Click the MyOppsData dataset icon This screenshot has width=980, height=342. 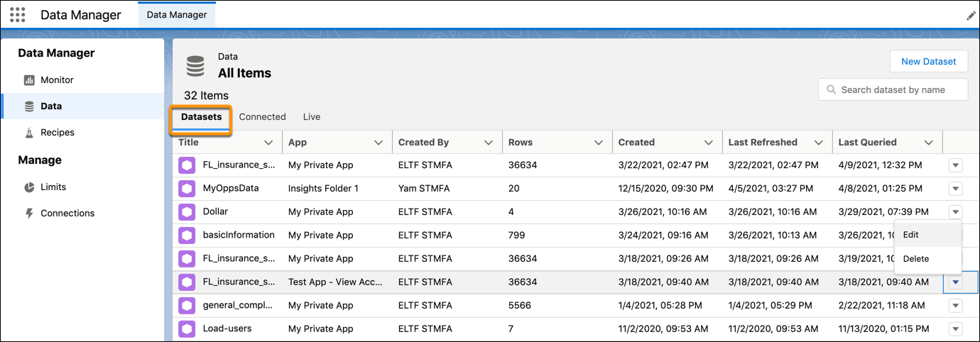tap(187, 189)
